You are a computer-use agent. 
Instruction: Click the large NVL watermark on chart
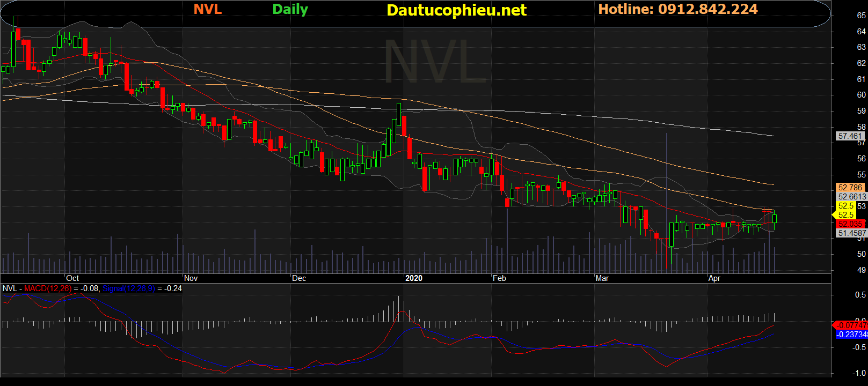(435, 63)
